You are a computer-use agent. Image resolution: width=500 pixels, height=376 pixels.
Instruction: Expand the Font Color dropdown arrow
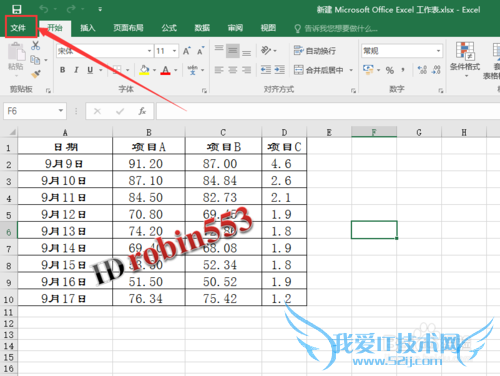tap(176, 70)
